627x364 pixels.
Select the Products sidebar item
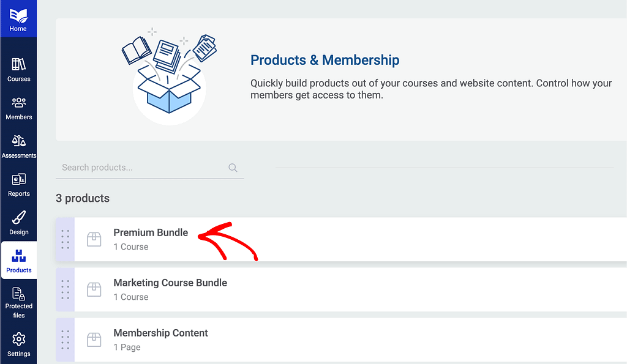[x=18, y=261]
